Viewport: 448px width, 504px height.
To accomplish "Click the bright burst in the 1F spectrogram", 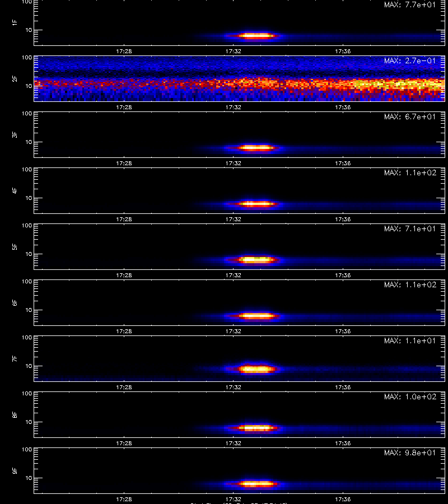I will [x=256, y=36].
